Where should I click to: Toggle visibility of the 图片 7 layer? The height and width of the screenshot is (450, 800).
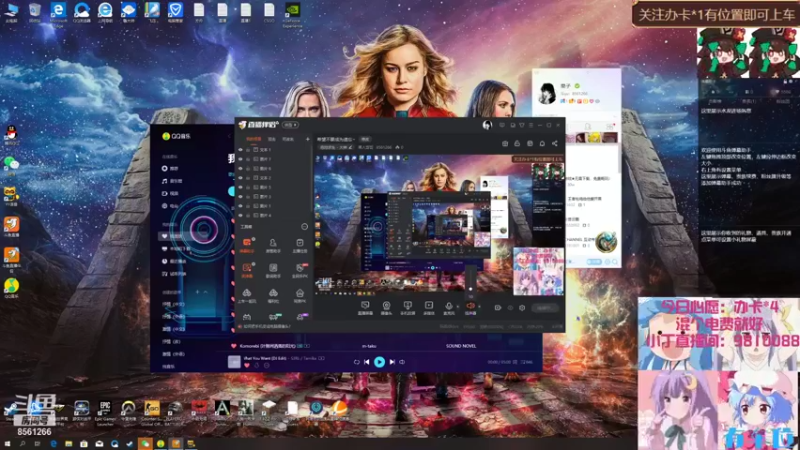tap(240, 159)
